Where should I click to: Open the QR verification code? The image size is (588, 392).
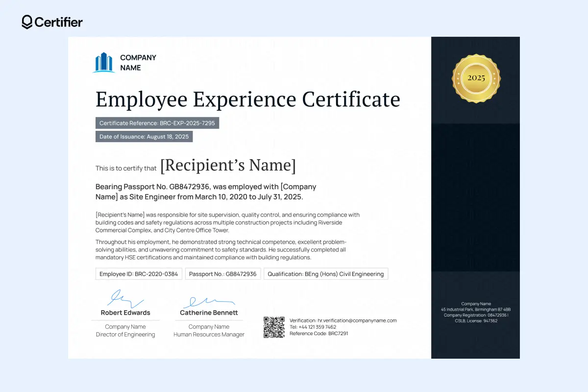click(274, 327)
